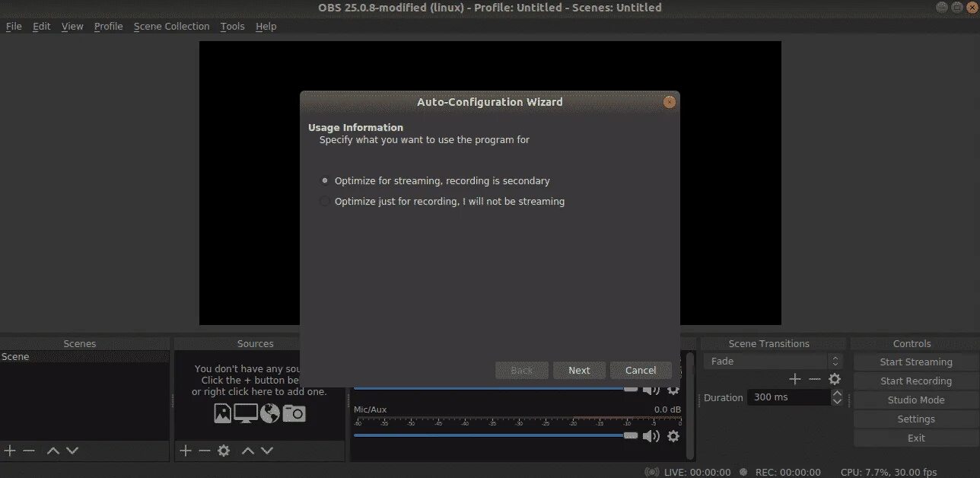
Task: Click Next in the wizard
Action: tap(579, 371)
